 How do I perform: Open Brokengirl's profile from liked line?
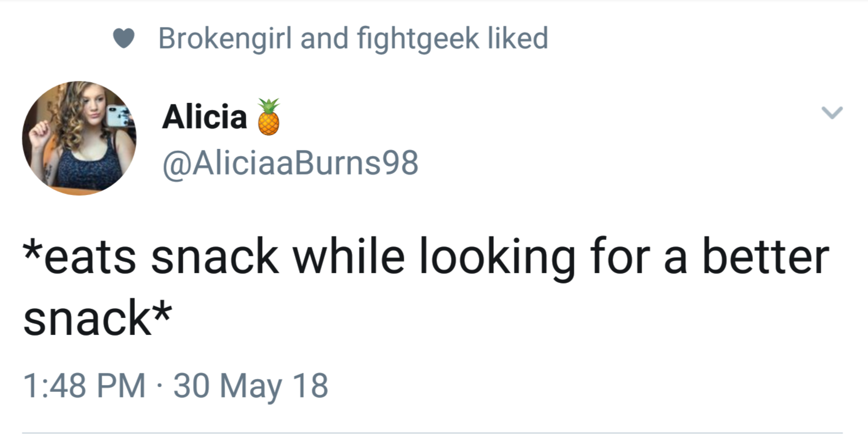(x=225, y=39)
